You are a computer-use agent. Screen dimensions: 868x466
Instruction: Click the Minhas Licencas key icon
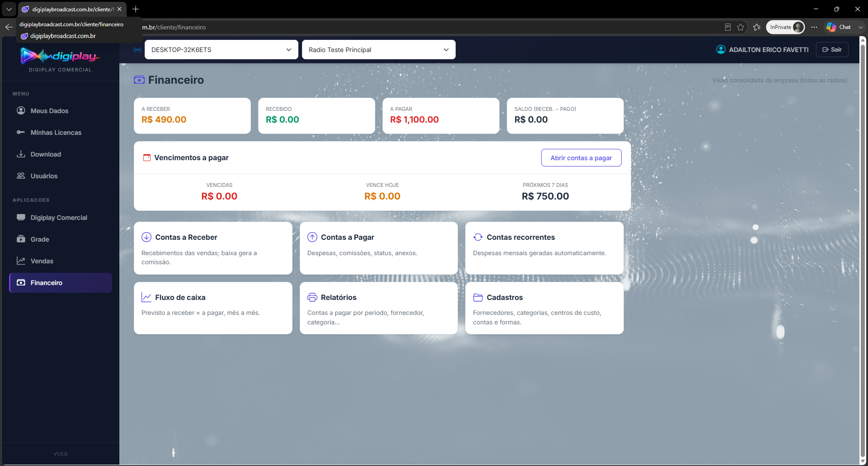tap(21, 132)
